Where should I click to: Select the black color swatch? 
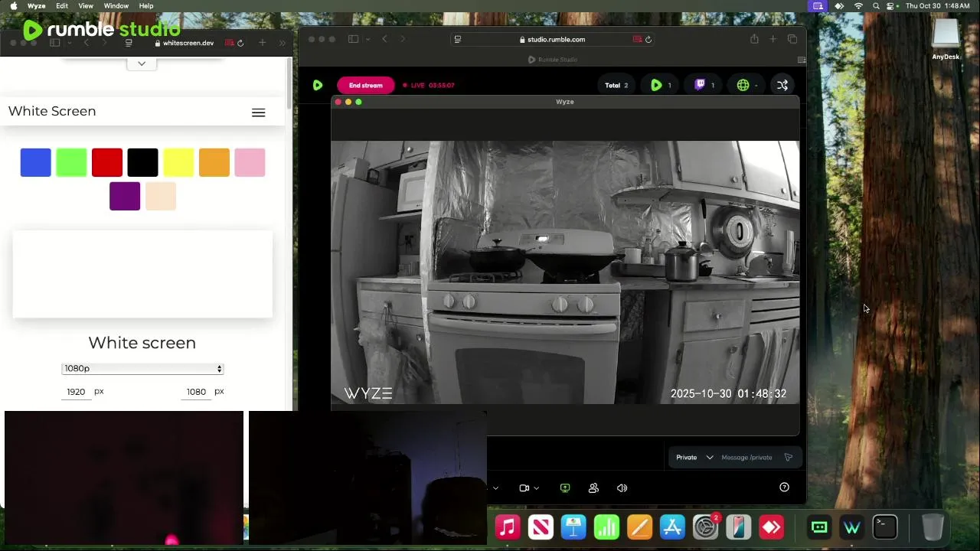142,162
